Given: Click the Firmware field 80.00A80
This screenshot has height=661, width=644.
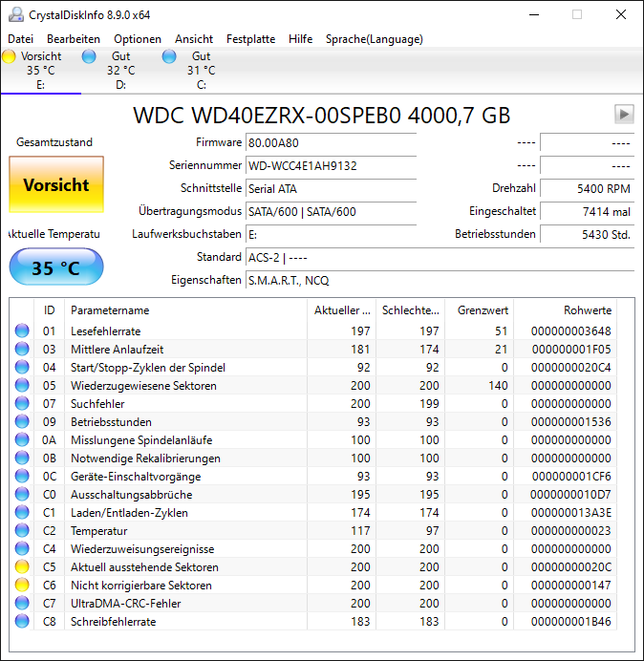Looking at the screenshot, I should (331, 143).
